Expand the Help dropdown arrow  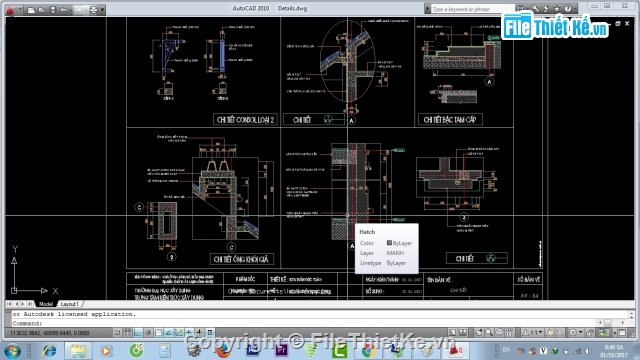[x=575, y=9]
